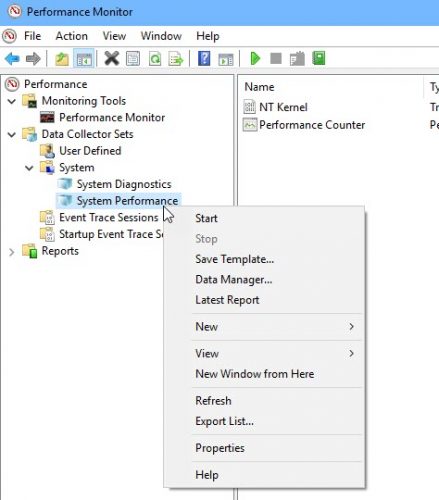The height and width of the screenshot is (500, 439).
Task: Open the New submenu arrow
Action: point(351,327)
